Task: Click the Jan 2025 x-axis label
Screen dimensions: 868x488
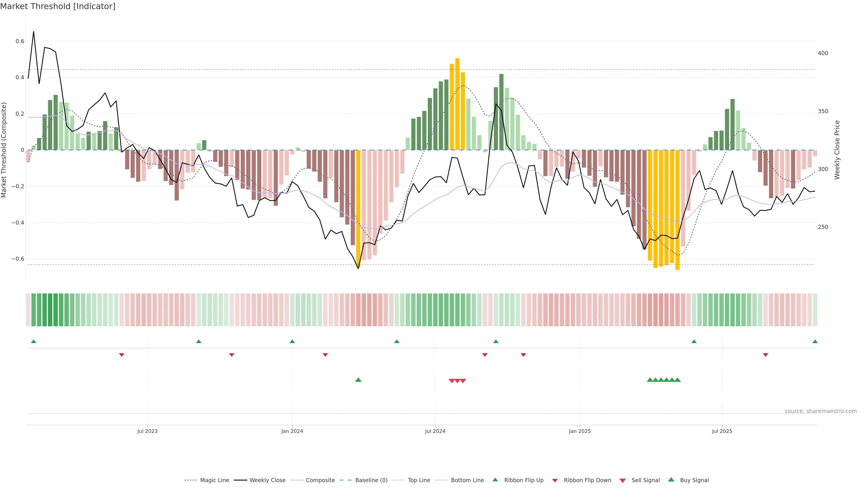Action: point(580,431)
